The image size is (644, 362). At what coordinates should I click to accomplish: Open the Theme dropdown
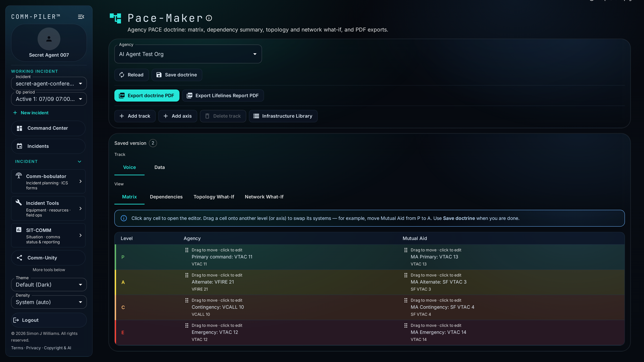[49, 285]
